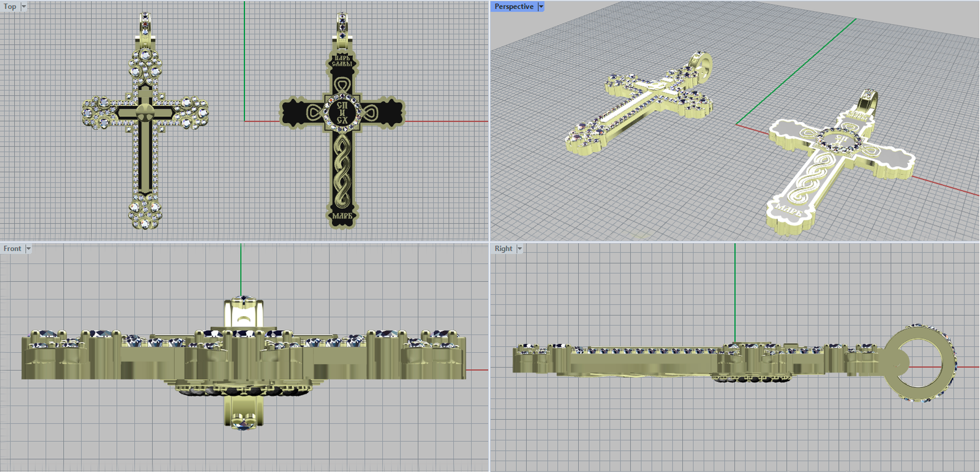The height and width of the screenshot is (473, 980).
Task: Activate the Perspective viewport title
Action: pos(513,7)
